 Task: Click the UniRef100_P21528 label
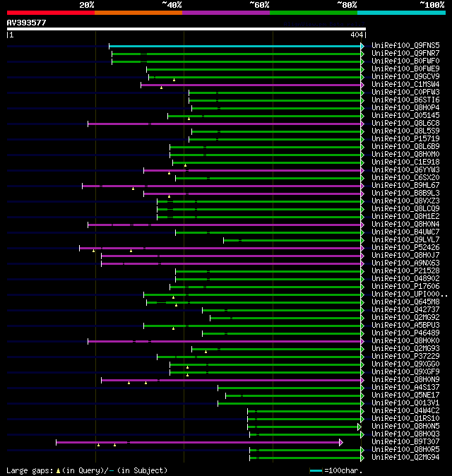(405, 270)
